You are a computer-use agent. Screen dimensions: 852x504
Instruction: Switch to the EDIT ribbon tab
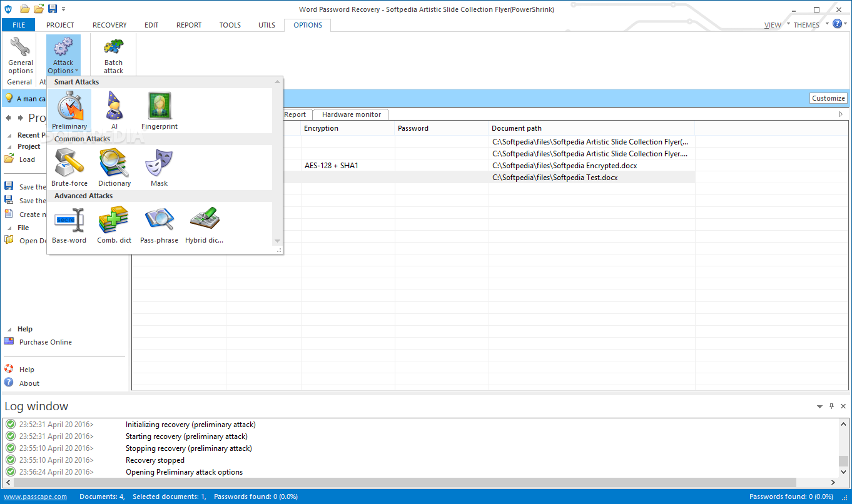(x=151, y=25)
